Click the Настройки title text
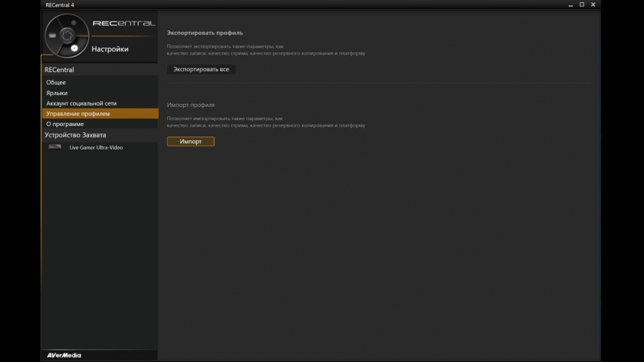Screen dimensions: 644x362 point(110,49)
